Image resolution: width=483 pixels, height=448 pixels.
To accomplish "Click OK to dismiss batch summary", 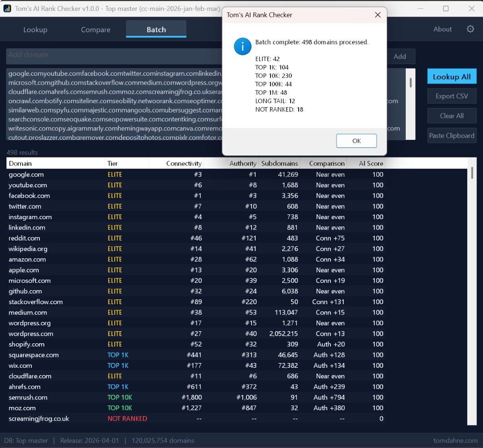I will [x=356, y=141].
